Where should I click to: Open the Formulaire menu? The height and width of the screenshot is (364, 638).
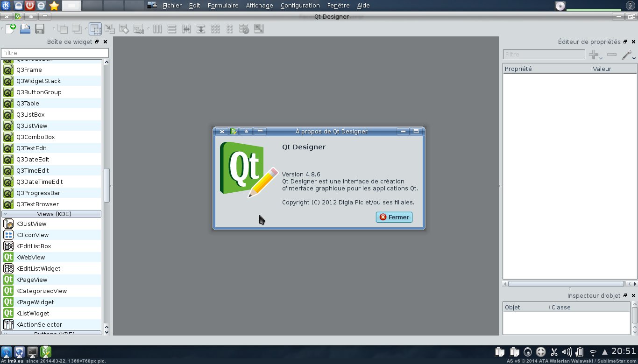[223, 6]
